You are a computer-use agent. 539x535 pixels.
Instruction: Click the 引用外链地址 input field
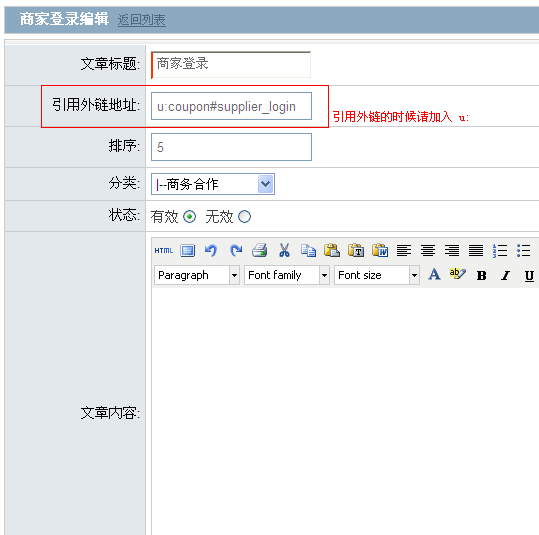coord(231,106)
